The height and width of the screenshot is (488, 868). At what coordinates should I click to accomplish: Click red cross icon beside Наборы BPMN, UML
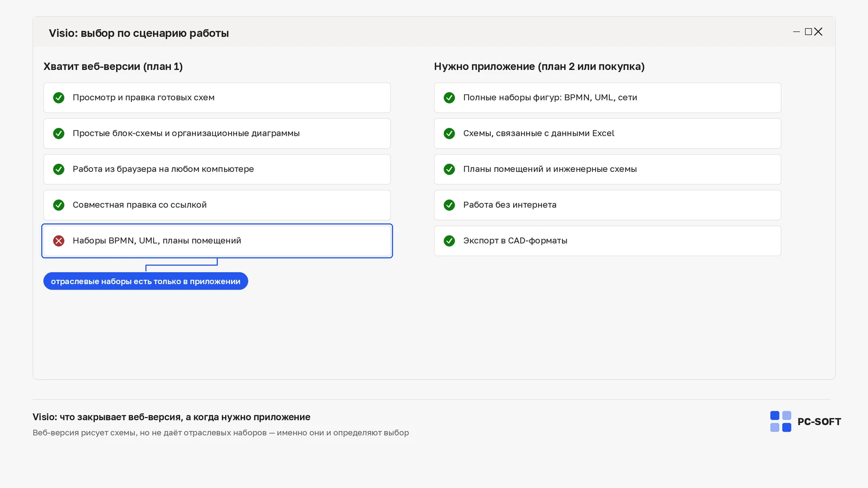tap(59, 241)
